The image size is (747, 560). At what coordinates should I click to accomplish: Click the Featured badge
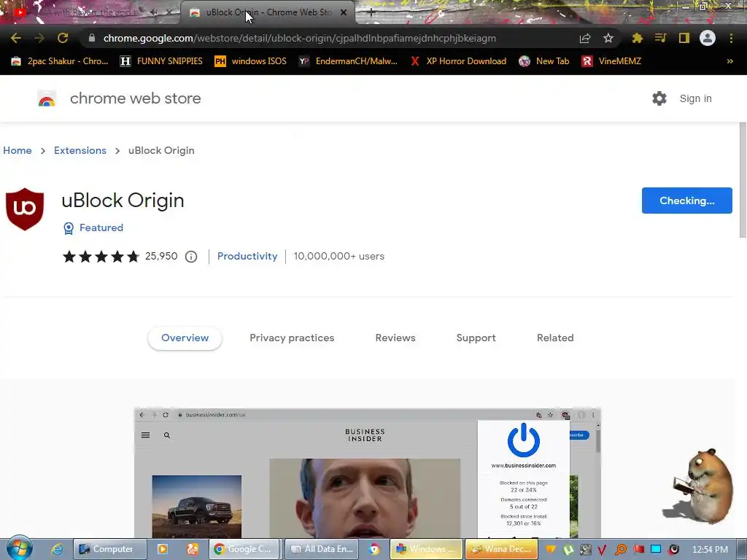[93, 228]
